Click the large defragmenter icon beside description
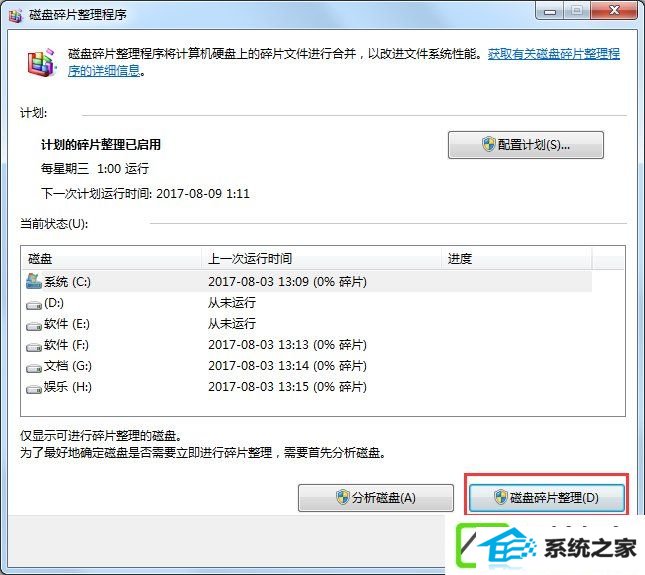 pyautogui.click(x=41, y=63)
